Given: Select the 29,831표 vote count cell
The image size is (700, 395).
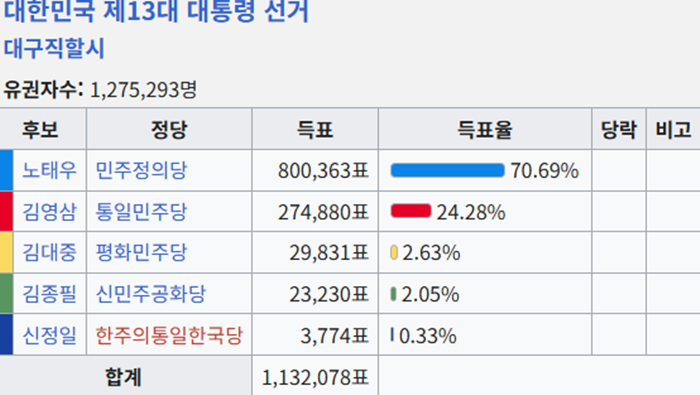Looking at the screenshot, I should tap(315, 253).
